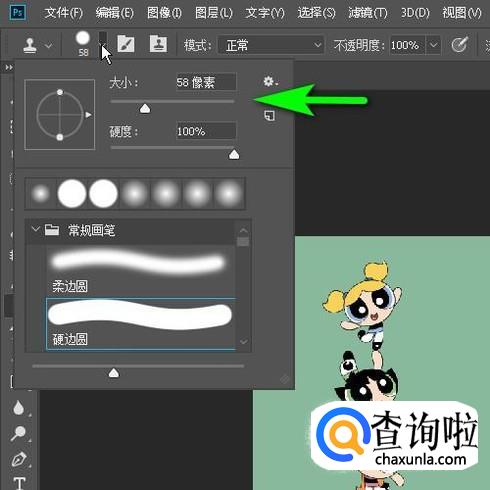Select the Blur tool droplet icon
Image resolution: width=490 pixels, height=490 pixels.
click(18, 408)
